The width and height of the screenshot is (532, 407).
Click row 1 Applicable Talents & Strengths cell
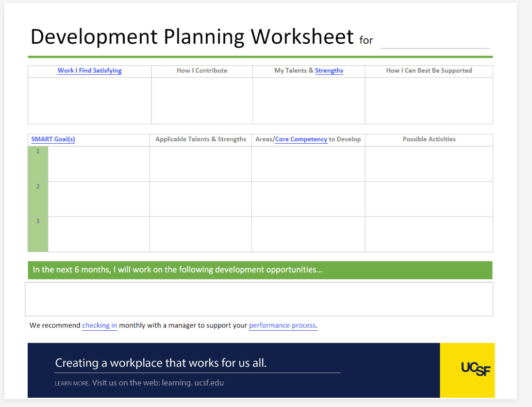click(x=200, y=164)
